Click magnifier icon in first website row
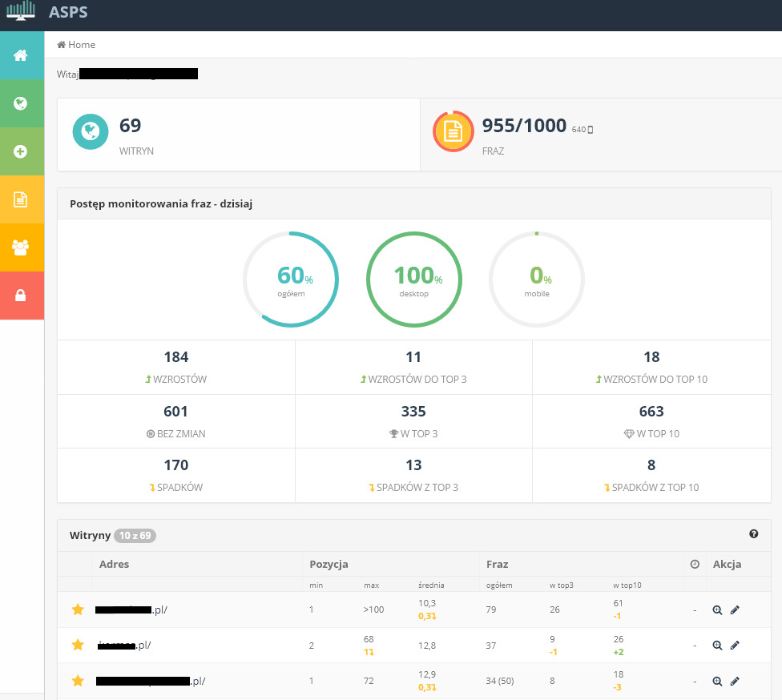This screenshot has width=782, height=700. (717, 610)
